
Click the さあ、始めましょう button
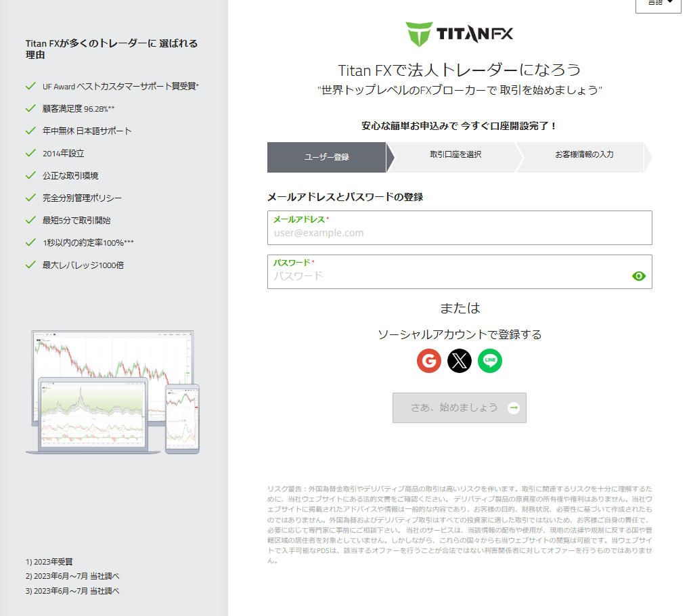coord(459,408)
